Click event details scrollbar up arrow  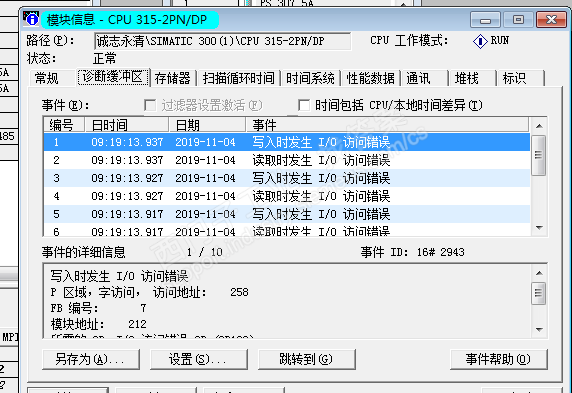(540, 273)
